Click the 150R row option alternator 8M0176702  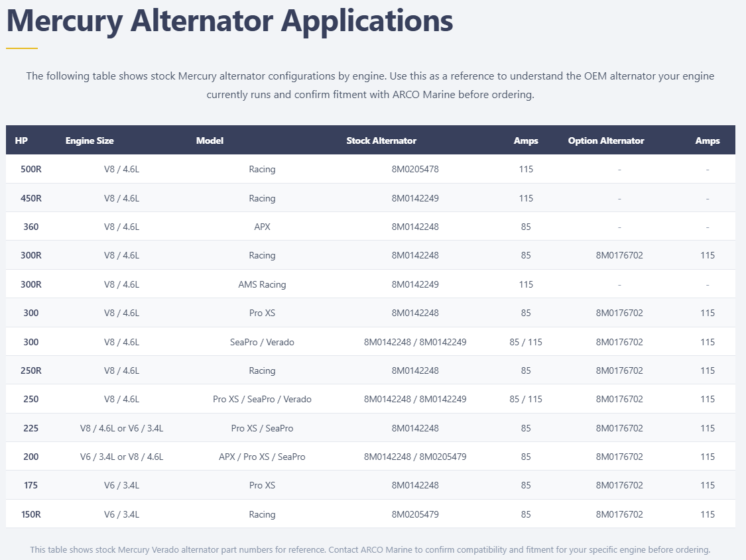click(x=619, y=514)
